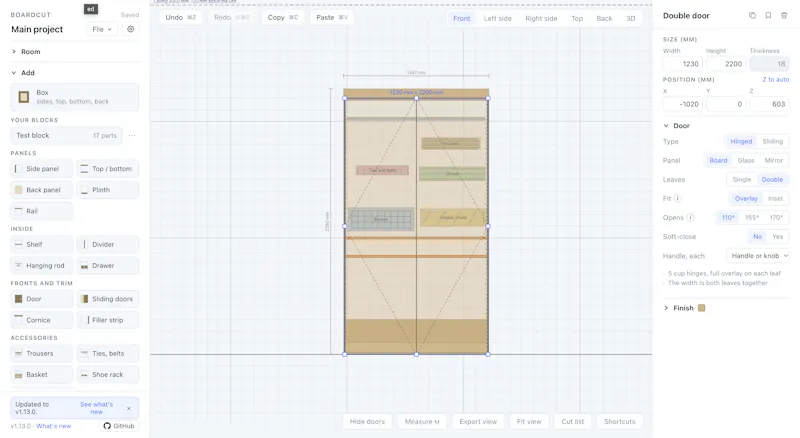Switch to Right side view
Viewport: 800px width, 438px height.
pos(541,18)
